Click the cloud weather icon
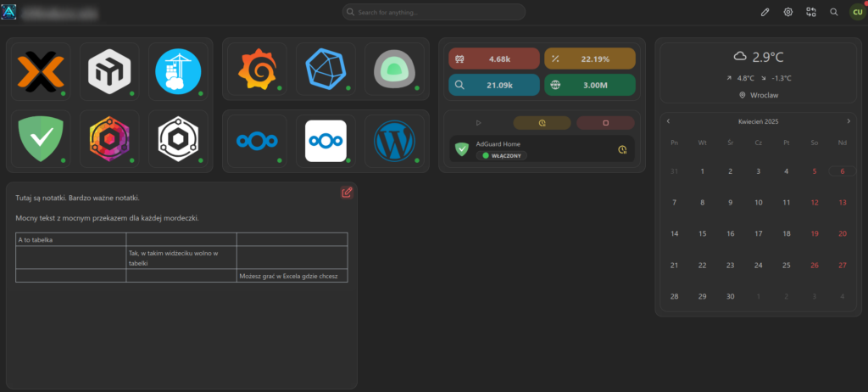Image resolution: width=868 pixels, height=392 pixels. tap(740, 56)
